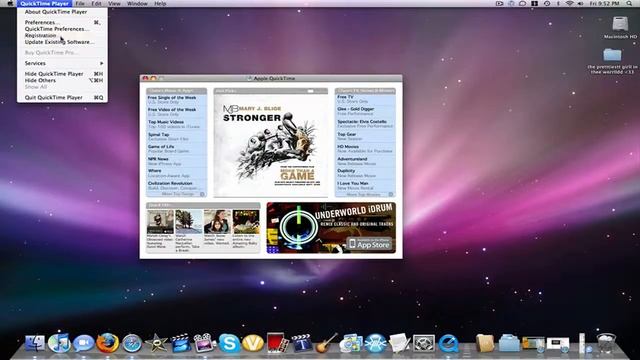Open the Edit menu
Screen dimensions: 640x360
click(96, 4)
